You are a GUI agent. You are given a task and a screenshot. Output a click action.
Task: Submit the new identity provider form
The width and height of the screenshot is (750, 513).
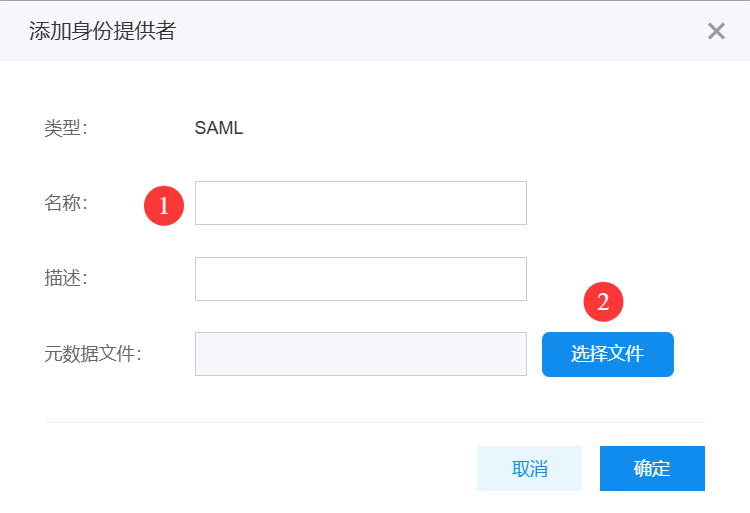tap(652, 468)
